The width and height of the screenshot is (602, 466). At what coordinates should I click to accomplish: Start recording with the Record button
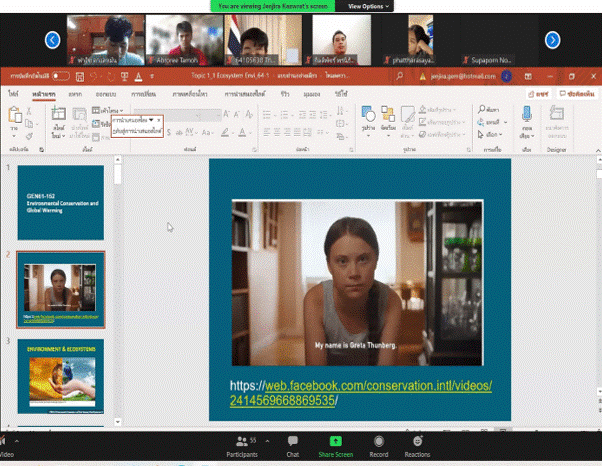(379, 444)
